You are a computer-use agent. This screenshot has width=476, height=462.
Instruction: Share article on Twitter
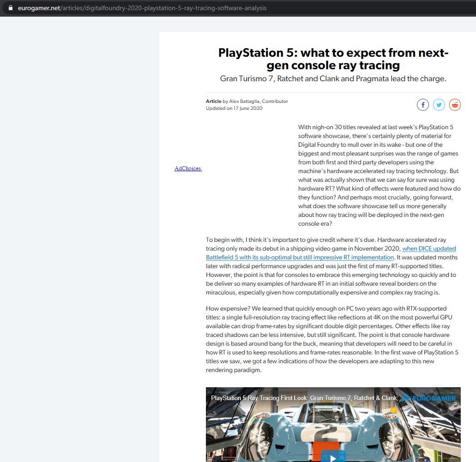click(439, 105)
